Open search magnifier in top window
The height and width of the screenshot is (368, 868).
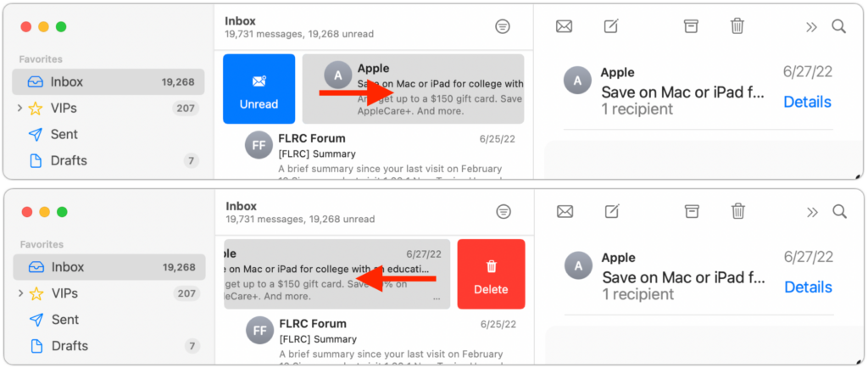[x=839, y=26]
